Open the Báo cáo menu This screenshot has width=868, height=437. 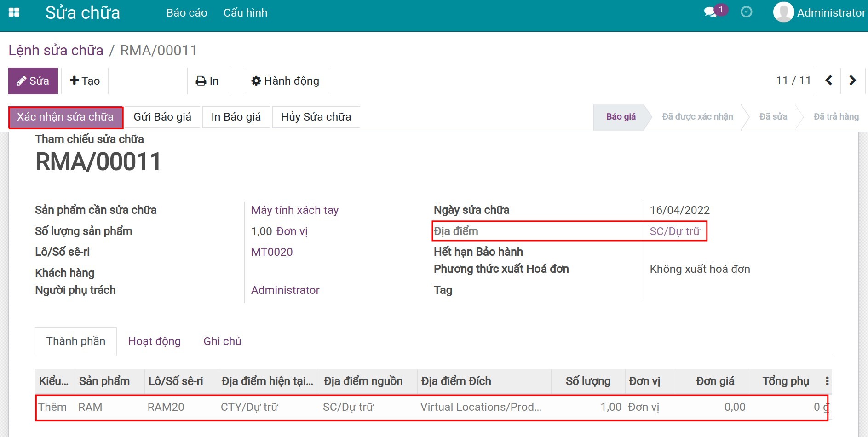(187, 13)
